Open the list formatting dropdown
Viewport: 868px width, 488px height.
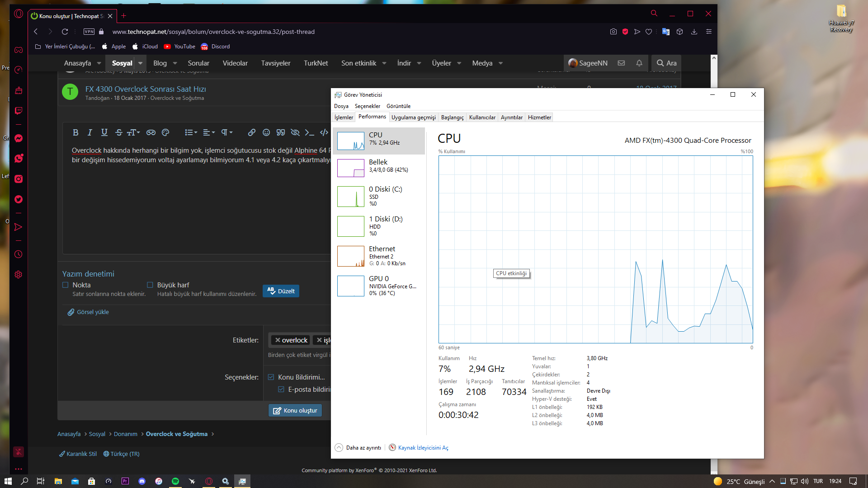pyautogui.click(x=191, y=132)
